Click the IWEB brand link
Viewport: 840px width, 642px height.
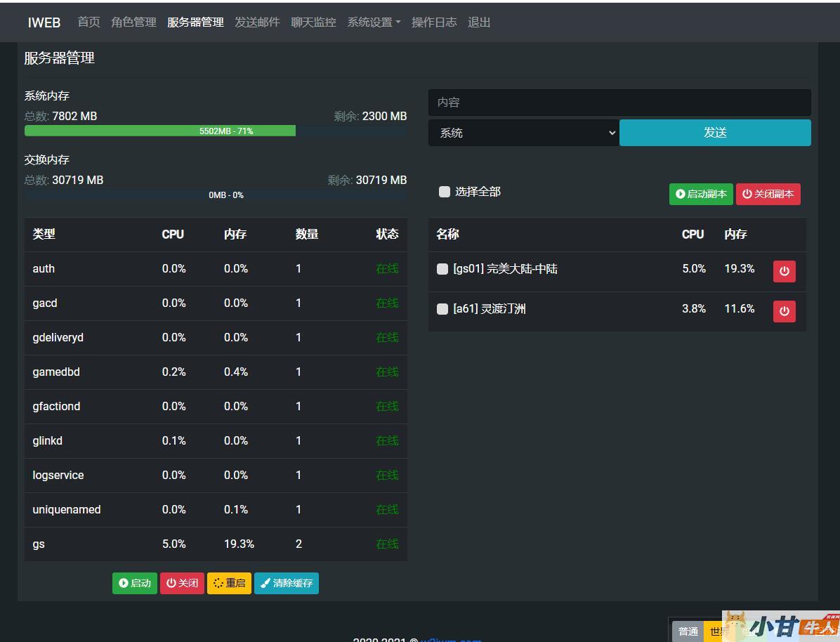(44, 22)
